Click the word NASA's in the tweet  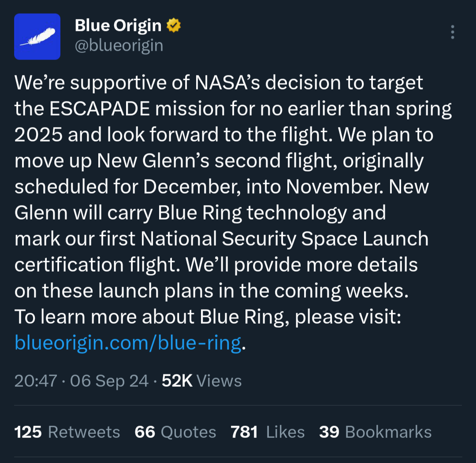[227, 82]
